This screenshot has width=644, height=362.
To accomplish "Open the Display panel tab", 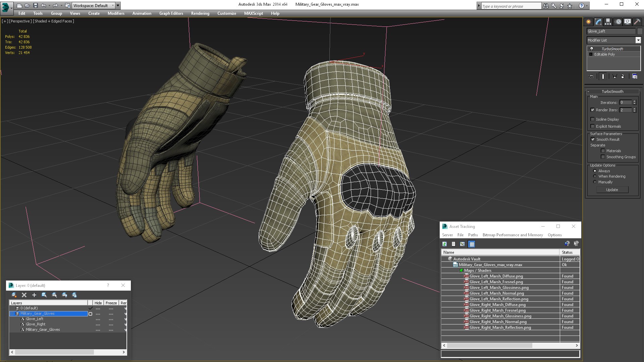I will [x=628, y=22].
